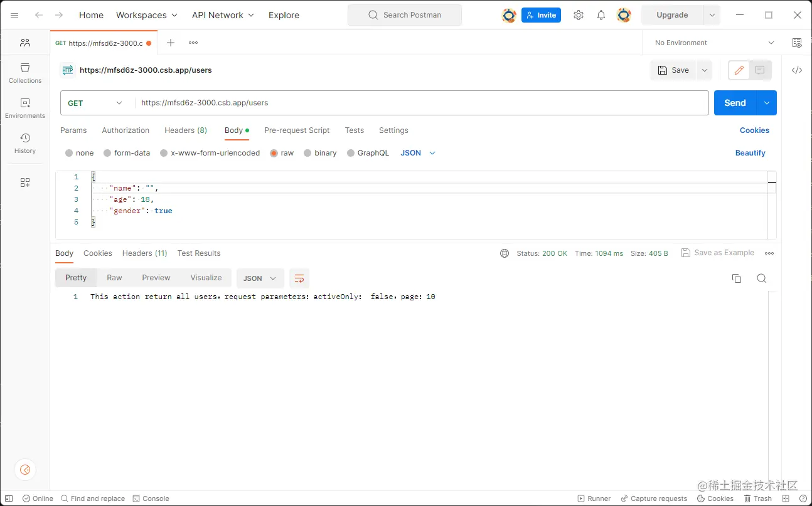Screen dimensions: 812x506
Task: Open the comments icon beside pencil
Action: tap(760, 70)
